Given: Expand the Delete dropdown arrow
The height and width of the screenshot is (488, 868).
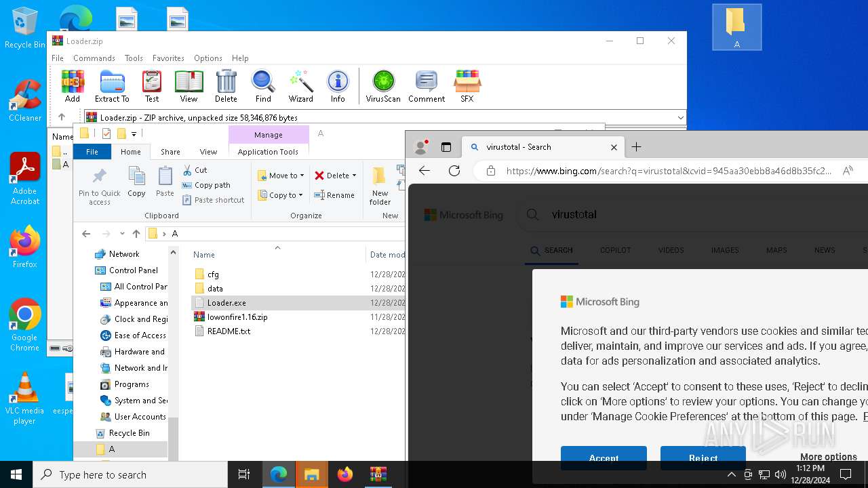Looking at the screenshot, I should [354, 176].
